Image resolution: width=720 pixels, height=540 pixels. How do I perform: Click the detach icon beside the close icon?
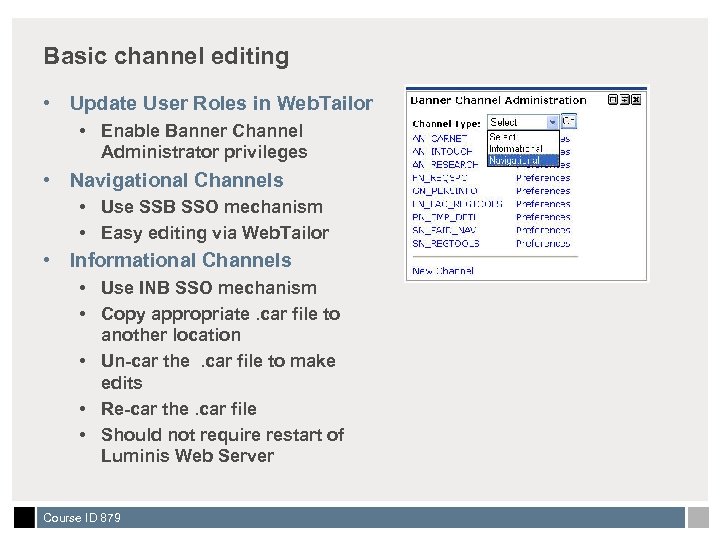coord(624,100)
